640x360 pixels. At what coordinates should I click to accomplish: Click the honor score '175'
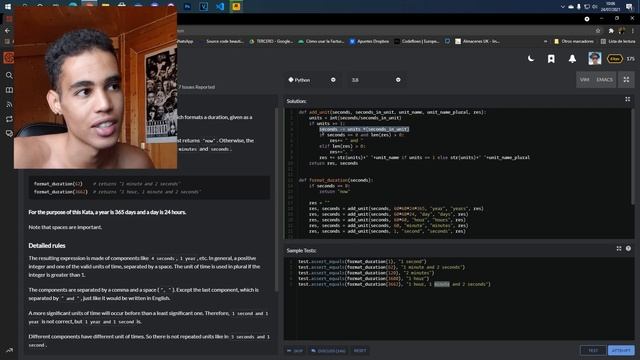coord(631,59)
